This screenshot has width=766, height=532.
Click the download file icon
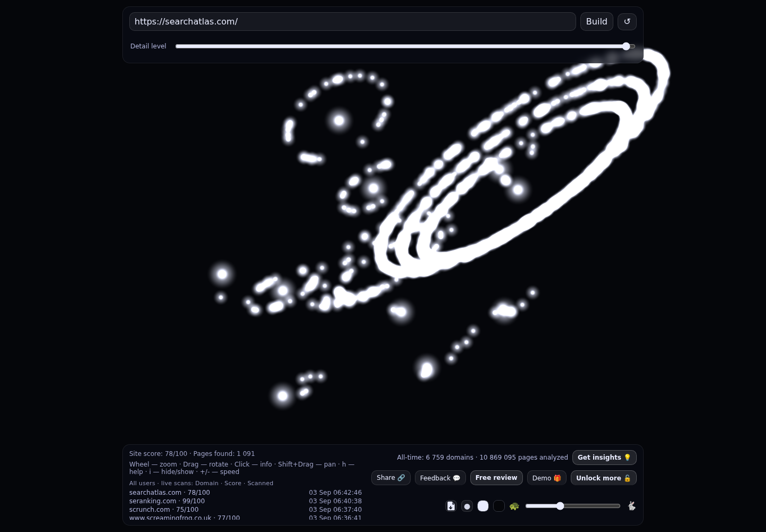pyautogui.click(x=451, y=506)
